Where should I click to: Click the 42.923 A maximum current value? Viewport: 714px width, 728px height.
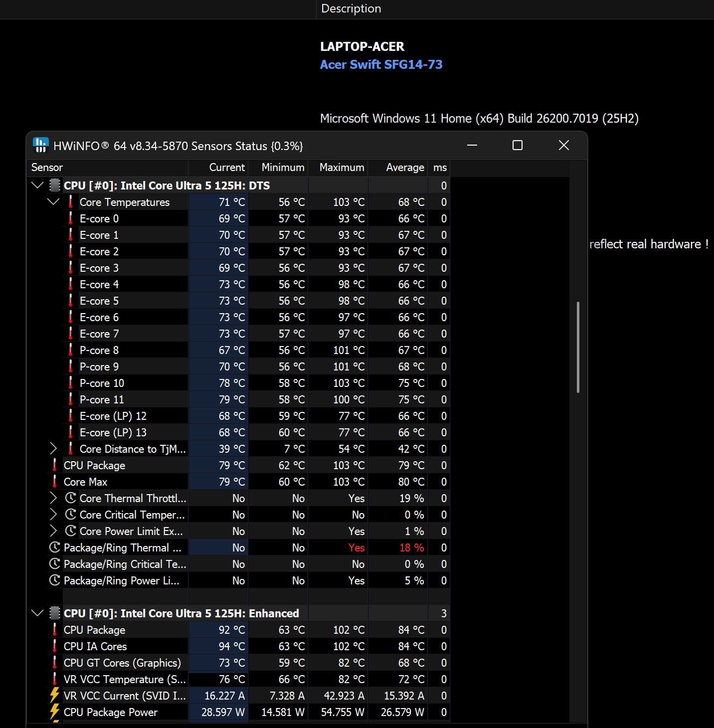pos(344,696)
